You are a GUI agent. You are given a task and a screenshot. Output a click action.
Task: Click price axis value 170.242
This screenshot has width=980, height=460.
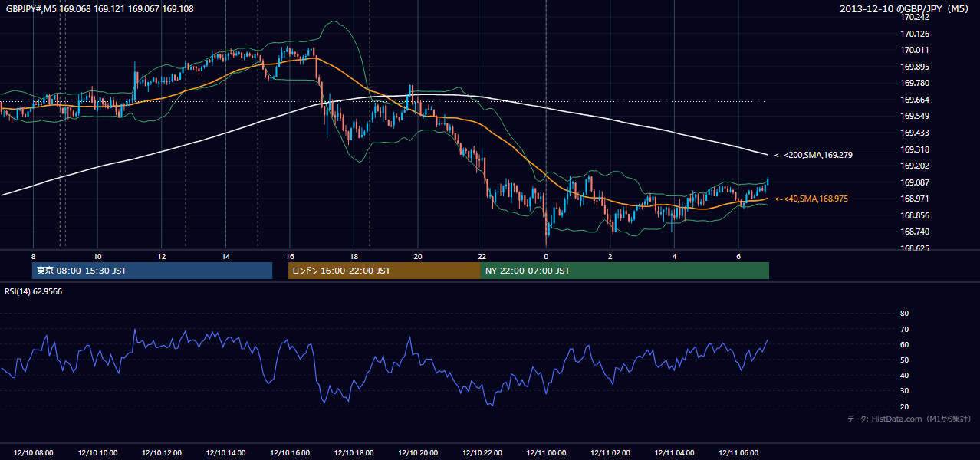tap(914, 17)
